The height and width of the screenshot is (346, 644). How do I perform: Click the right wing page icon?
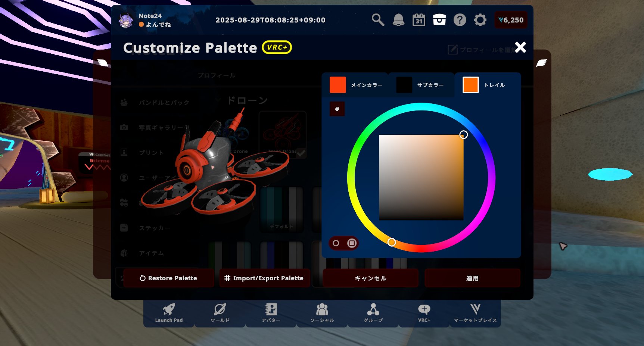pyautogui.click(x=541, y=63)
